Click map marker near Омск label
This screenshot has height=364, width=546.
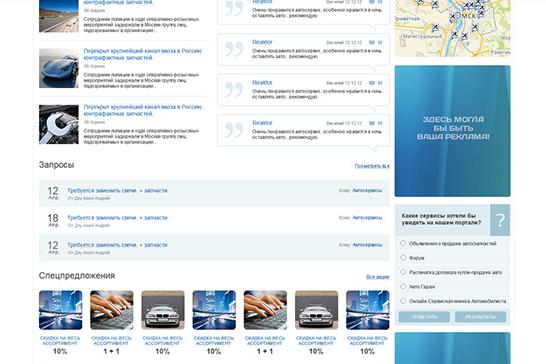(x=452, y=16)
